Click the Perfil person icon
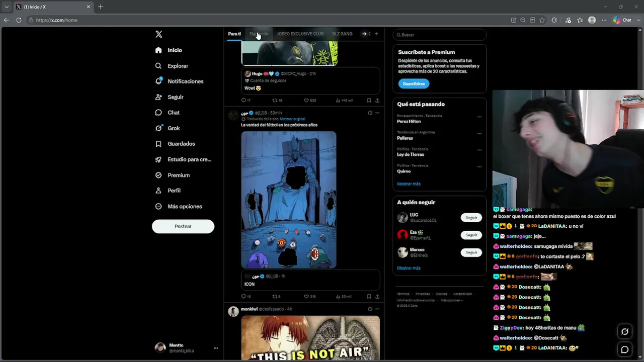The height and width of the screenshot is (362, 644). pyautogui.click(x=158, y=191)
